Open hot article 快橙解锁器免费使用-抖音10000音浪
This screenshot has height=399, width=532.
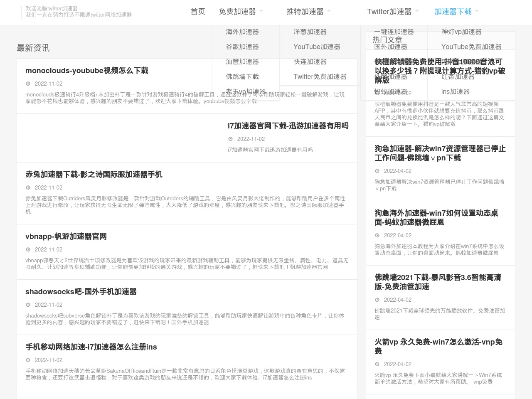pos(440,71)
